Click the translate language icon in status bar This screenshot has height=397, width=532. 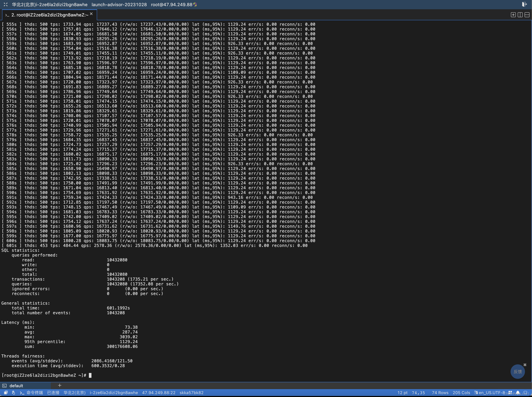click(x=476, y=393)
